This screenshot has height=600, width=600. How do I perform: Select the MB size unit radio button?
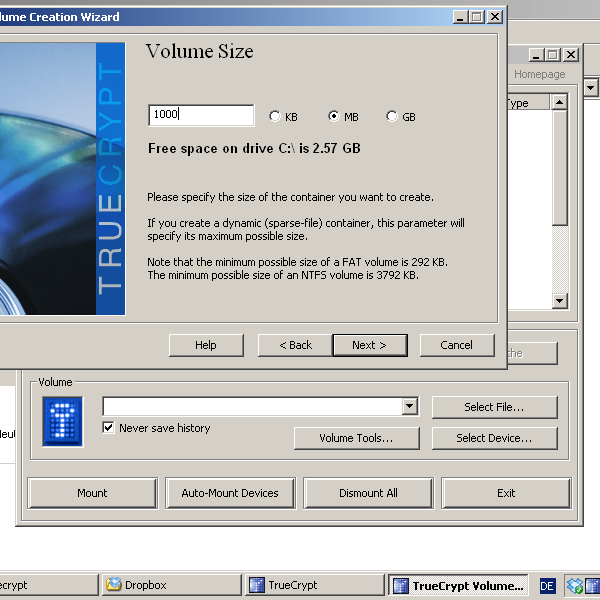pos(334,116)
